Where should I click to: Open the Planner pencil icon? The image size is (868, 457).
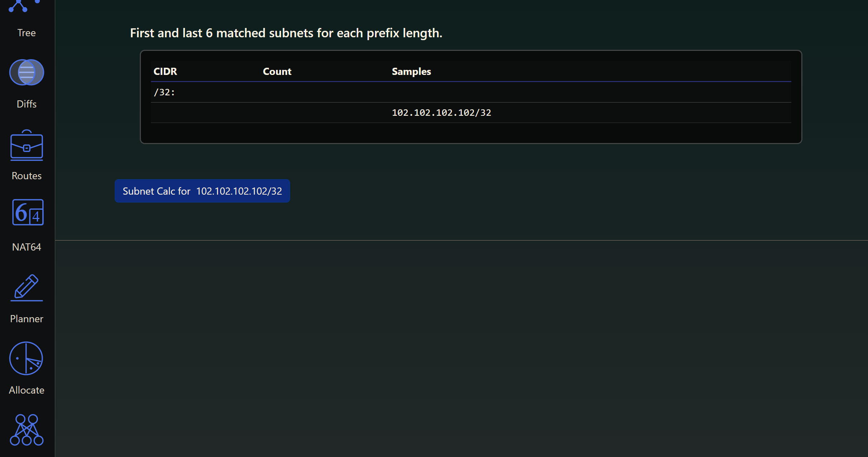coord(27,287)
